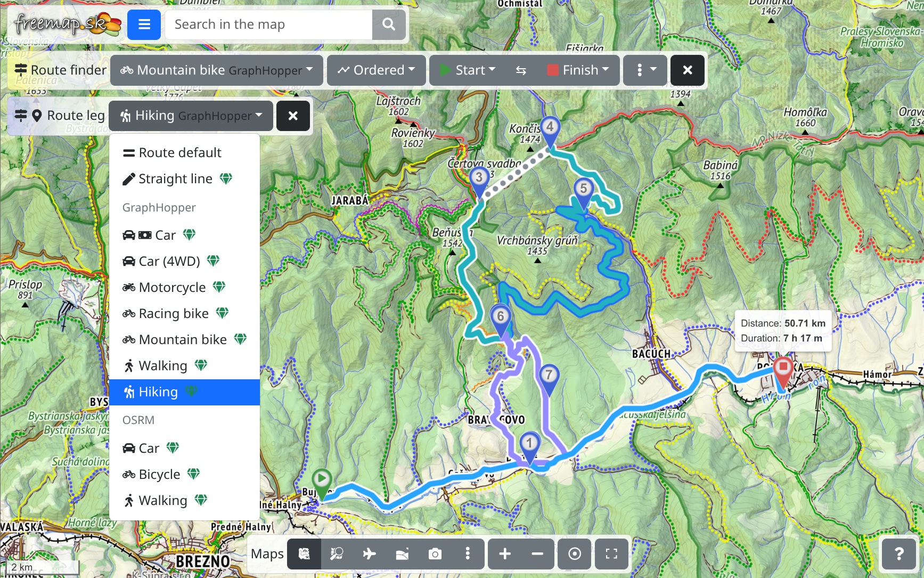924x578 pixels.
Task: Expand the Ordered route mode dropdown
Action: pyautogui.click(x=376, y=70)
